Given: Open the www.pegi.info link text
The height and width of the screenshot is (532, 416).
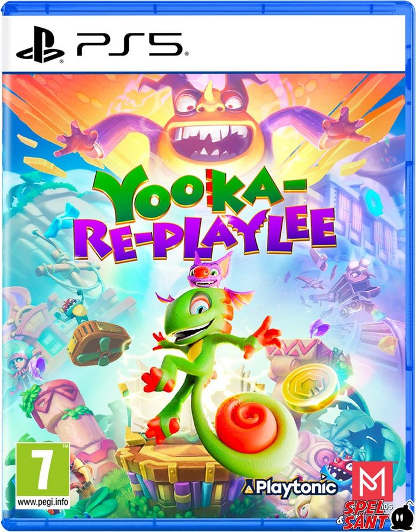Looking at the screenshot, I should click(43, 502).
